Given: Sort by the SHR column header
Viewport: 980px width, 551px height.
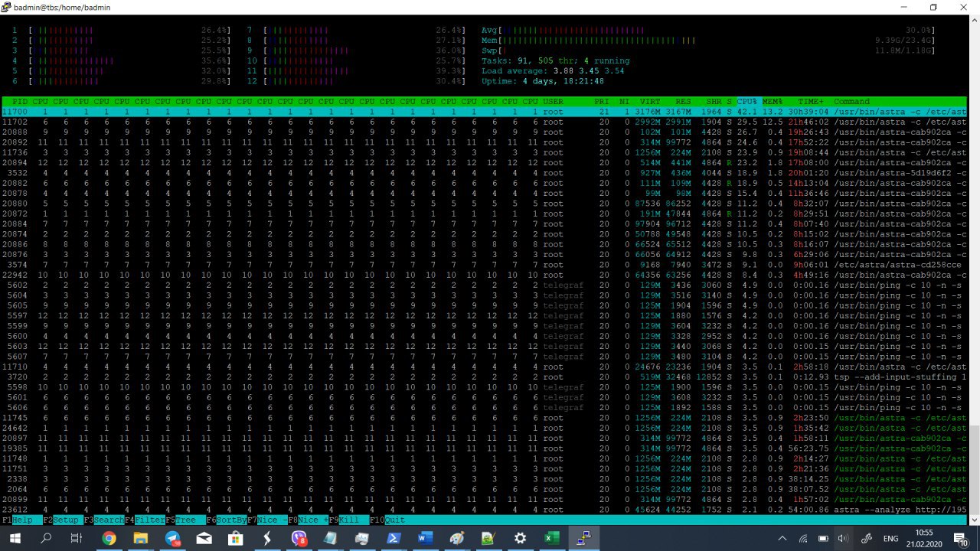Looking at the screenshot, I should coord(714,101).
